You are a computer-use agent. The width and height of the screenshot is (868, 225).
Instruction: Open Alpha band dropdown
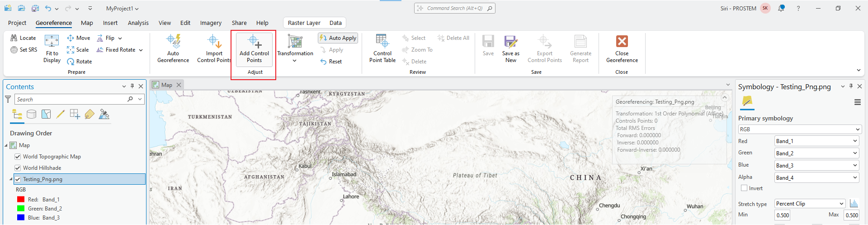tap(816, 178)
